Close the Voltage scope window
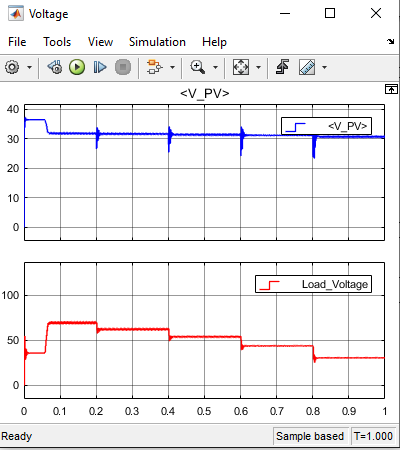The width and height of the screenshot is (400, 450). pos(376,13)
